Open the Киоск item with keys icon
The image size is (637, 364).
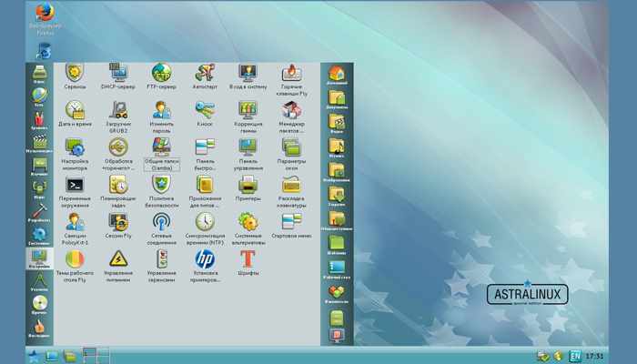coord(205,114)
